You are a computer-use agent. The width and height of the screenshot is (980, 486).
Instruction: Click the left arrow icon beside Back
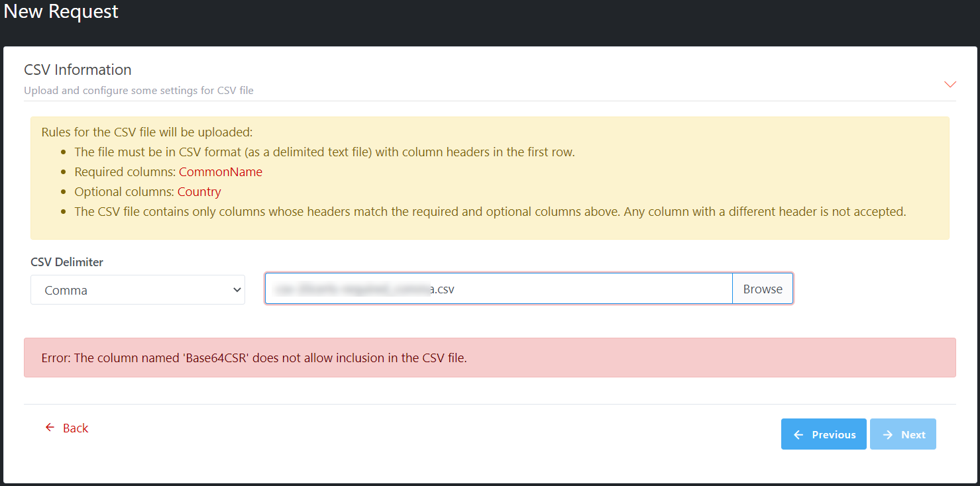coord(50,428)
